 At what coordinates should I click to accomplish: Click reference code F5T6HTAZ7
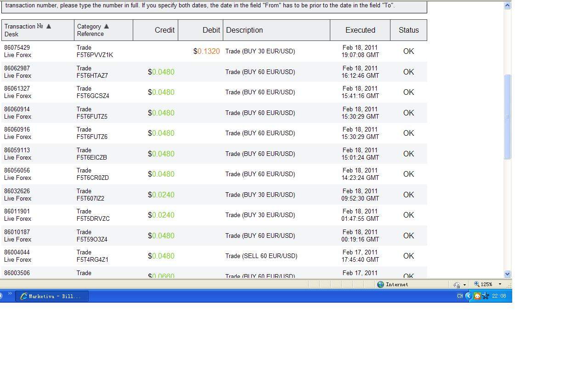(x=92, y=75)
